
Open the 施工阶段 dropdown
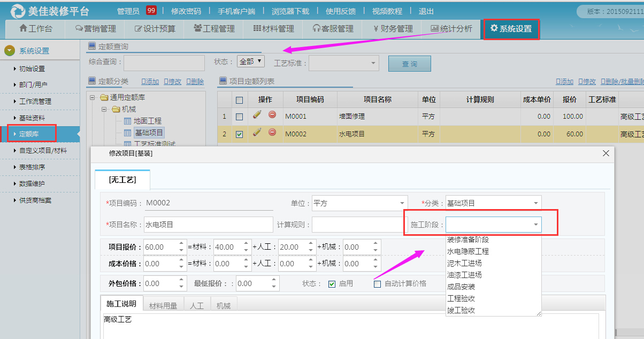click(x=535, y=224)
